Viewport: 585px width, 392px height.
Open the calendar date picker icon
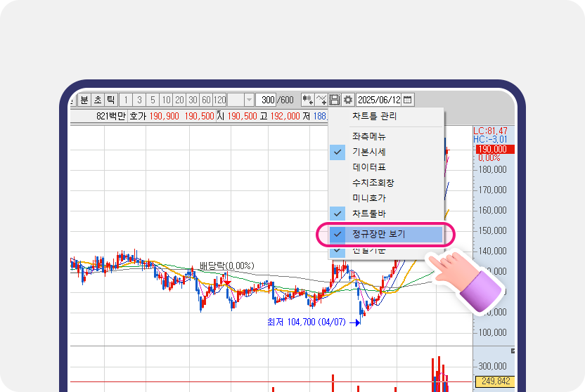[408, 100]
